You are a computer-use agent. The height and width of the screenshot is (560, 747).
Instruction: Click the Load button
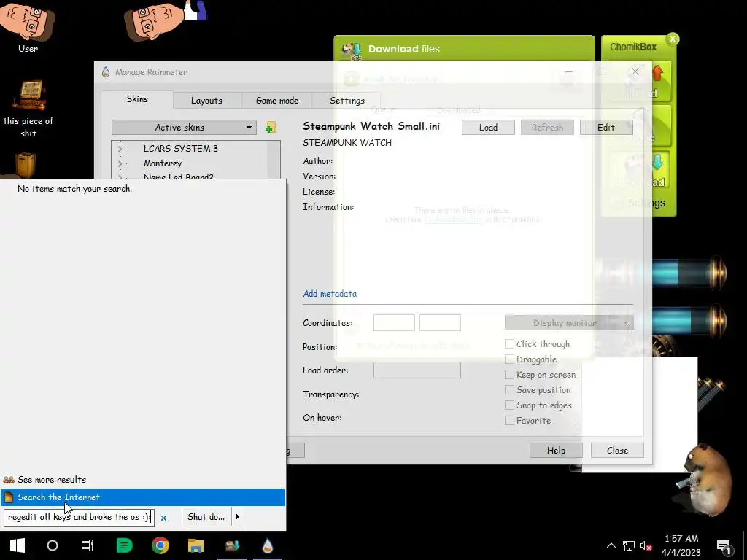click(x=488, y=127)
